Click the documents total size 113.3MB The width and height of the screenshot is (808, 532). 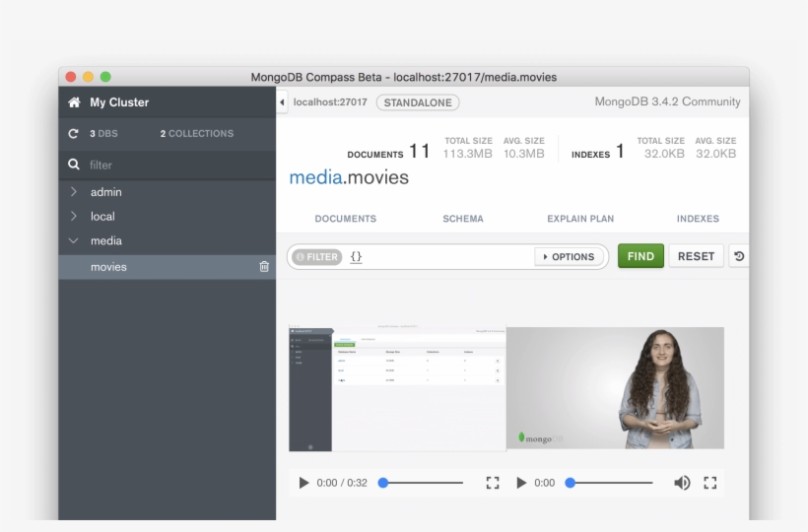[x=467, y=154]
